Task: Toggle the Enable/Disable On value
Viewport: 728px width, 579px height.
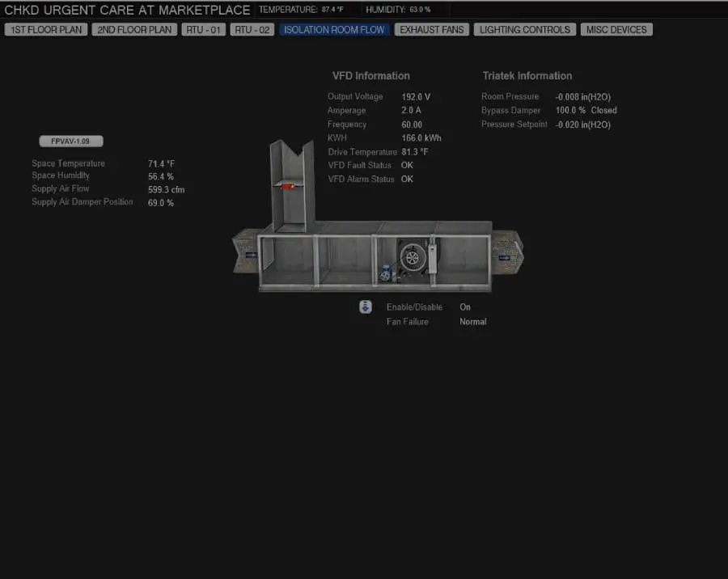Action: tap(465, 307)
